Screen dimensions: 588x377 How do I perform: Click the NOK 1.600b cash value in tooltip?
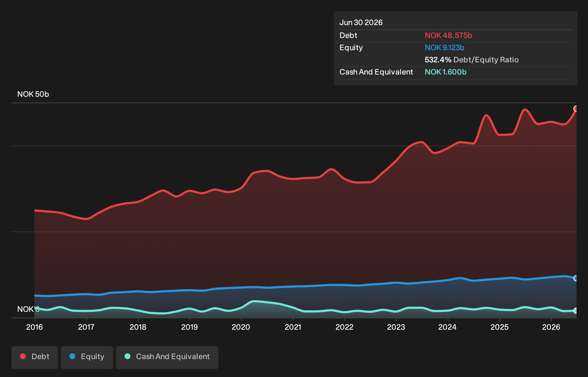(x=445, y=72)
